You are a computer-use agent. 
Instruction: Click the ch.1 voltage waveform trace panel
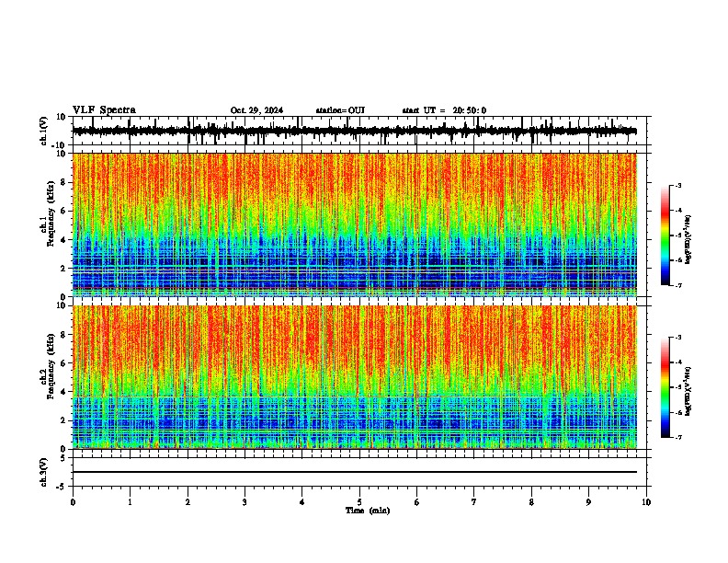pos(359,131)
